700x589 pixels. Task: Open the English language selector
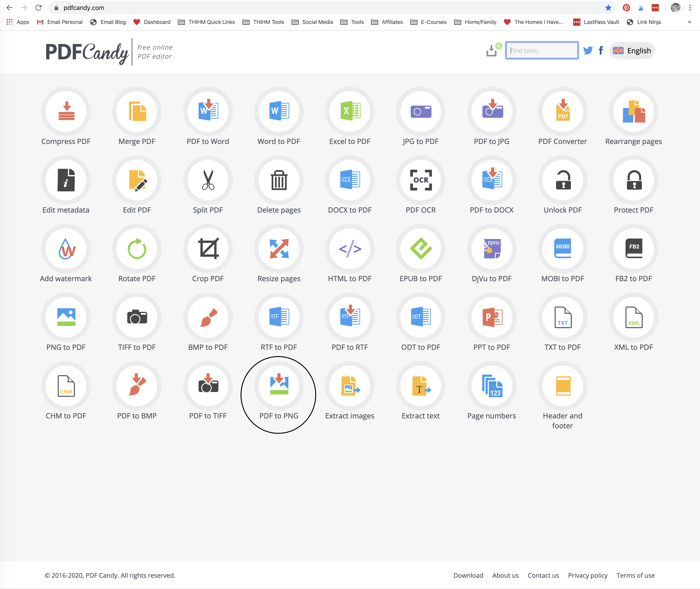click(x=632, y=51)
